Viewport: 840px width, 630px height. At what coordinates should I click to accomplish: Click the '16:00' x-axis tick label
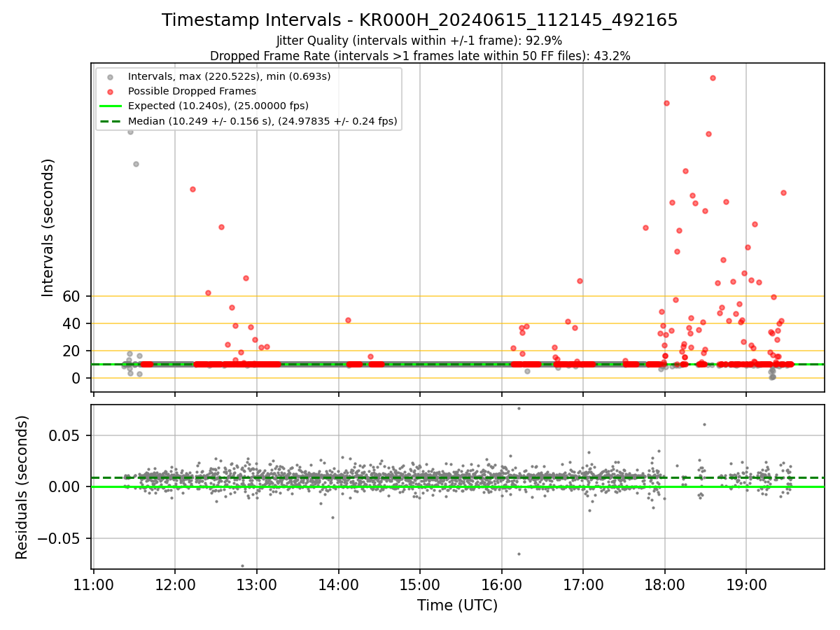pos(501,584)
